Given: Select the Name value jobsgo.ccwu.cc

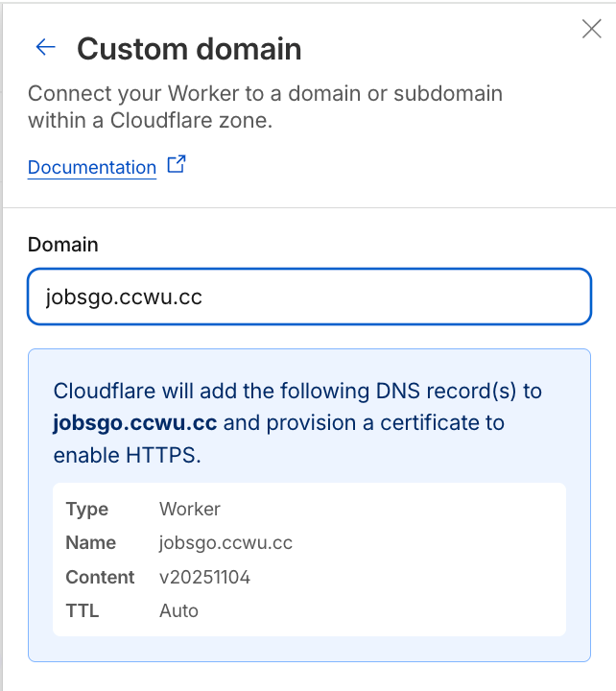Looking at the screenshot, I should pyautogui.click(x=225, y=543).
